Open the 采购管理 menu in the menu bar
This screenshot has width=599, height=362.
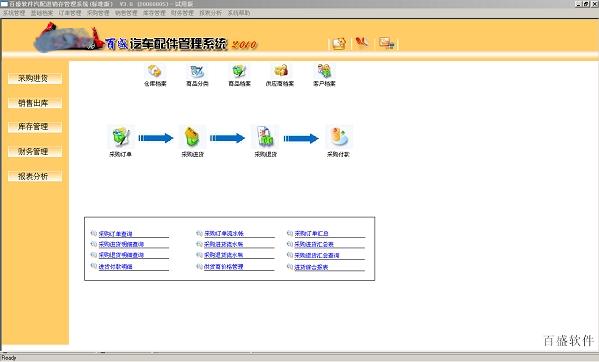[x=98, y=13]
